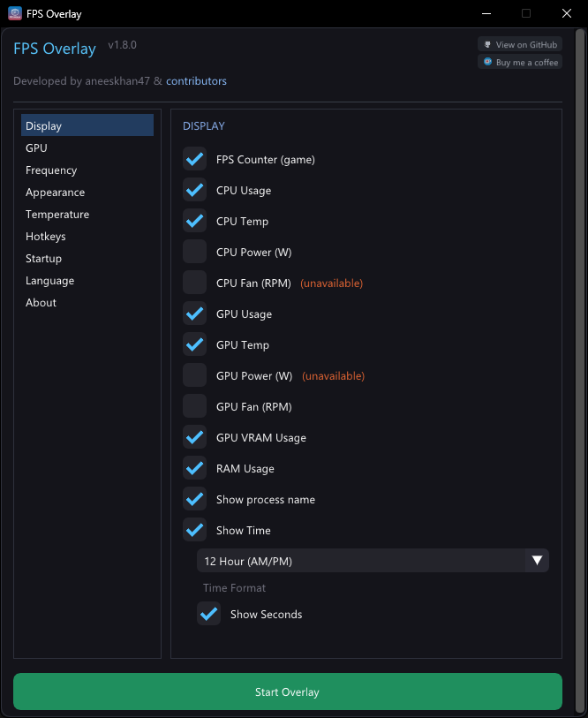Go to Frequency settings
This screenshot has width=588, height=718.
click(x=87, y=170)
